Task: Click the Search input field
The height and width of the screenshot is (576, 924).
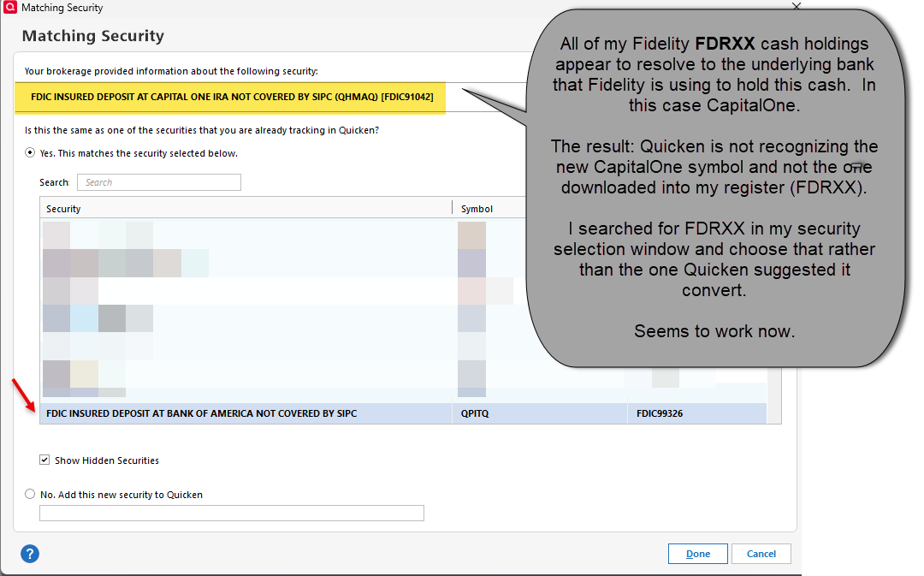Action: click(x=158, y=182)
